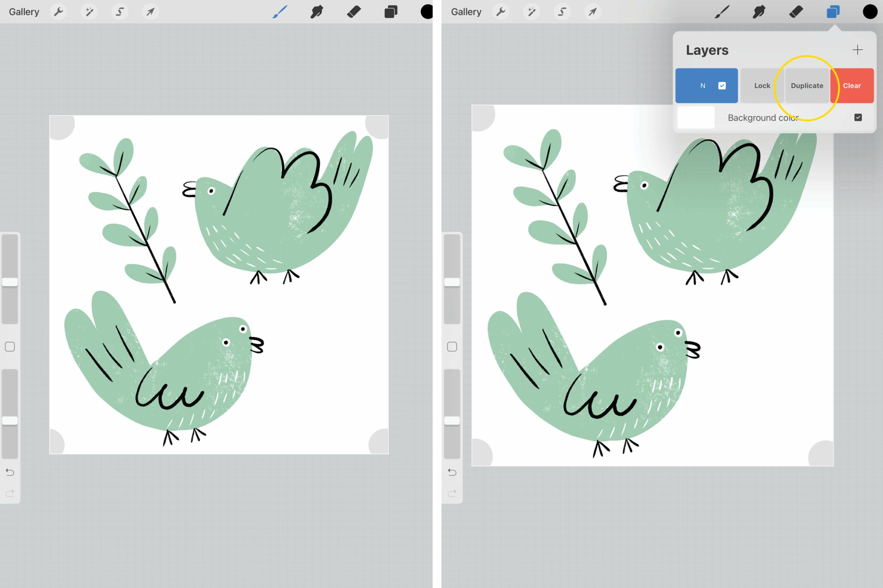Tap the square modify button in right sidebar
This screenshot has width=883, height=588.
point(452,347)
